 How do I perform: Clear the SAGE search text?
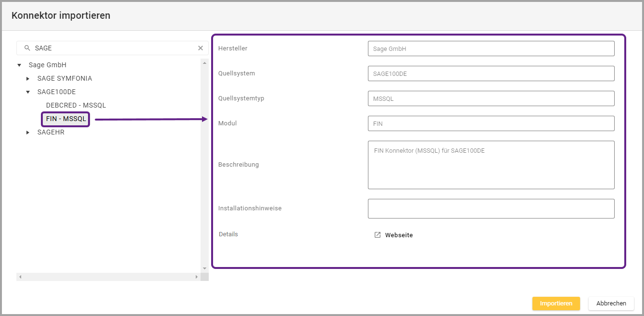click(x=201, y=48)
